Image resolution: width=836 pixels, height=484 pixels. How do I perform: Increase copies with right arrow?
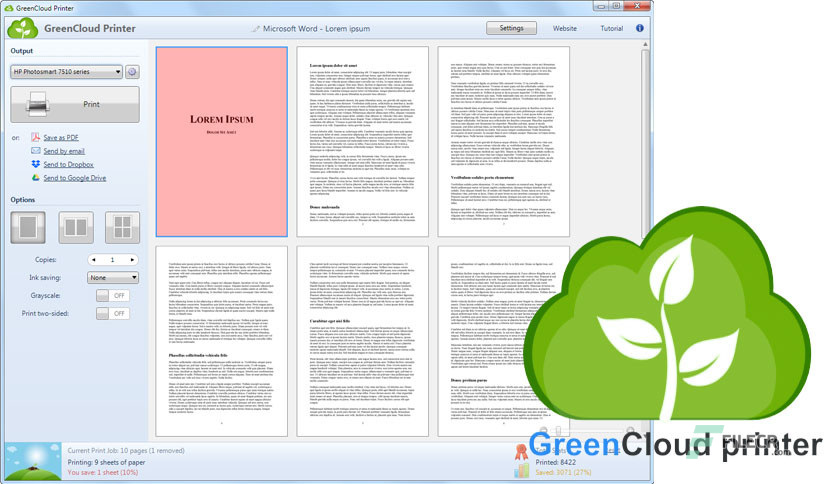click(132, 260)
